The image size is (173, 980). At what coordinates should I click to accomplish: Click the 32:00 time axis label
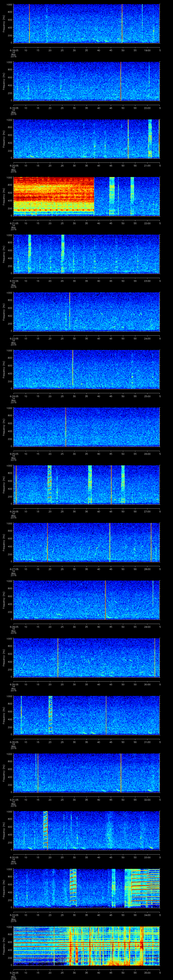pyautogui.click(x=147, y=799)
